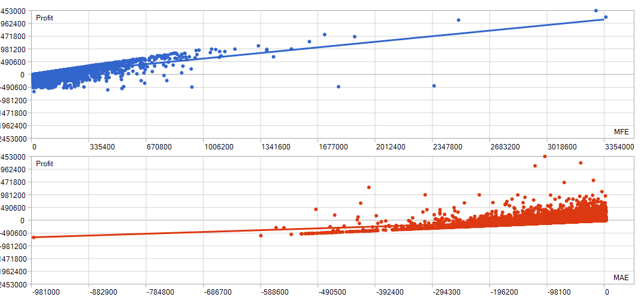Select the 2683200 tick label
The height and width of the screenshot is (300, 644).
click(504, 146)
